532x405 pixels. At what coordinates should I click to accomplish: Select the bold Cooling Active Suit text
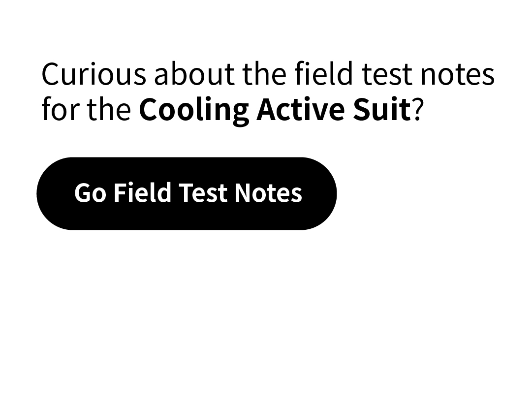click(275, 110)
